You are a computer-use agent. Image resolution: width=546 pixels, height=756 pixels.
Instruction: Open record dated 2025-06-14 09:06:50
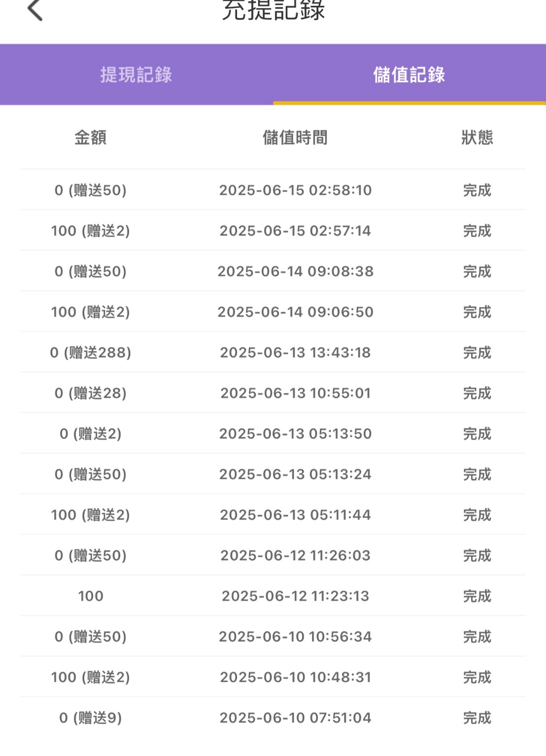(x=273, y=312)
